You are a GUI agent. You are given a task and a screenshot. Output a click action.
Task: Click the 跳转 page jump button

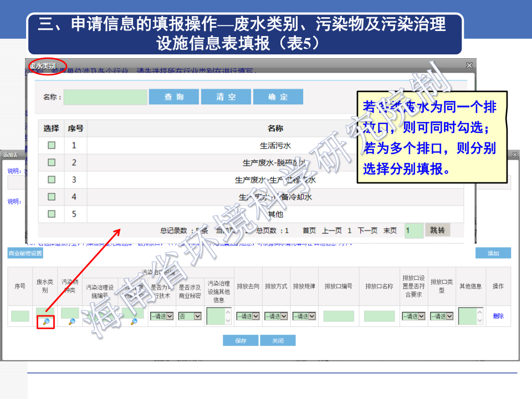[x=437, y=231]
